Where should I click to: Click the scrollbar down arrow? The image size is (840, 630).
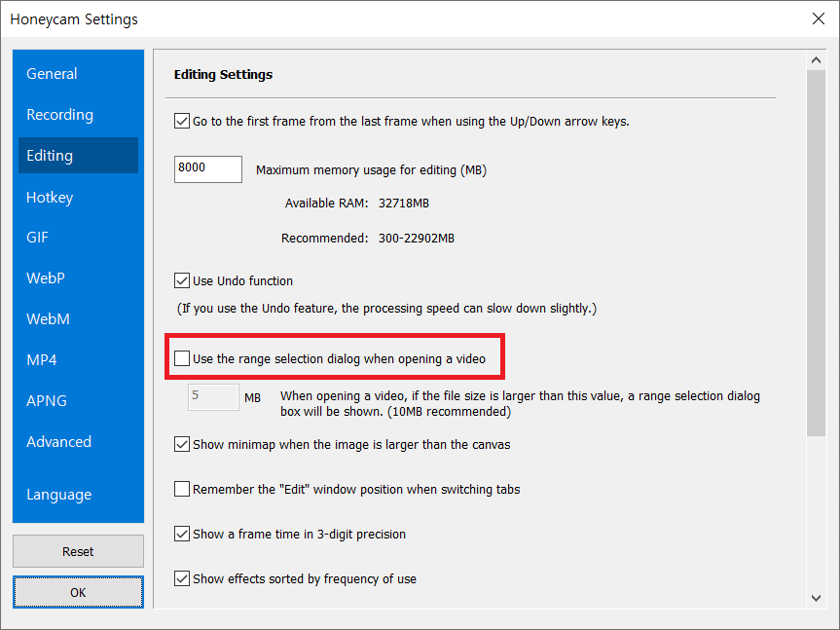(817, 597)
